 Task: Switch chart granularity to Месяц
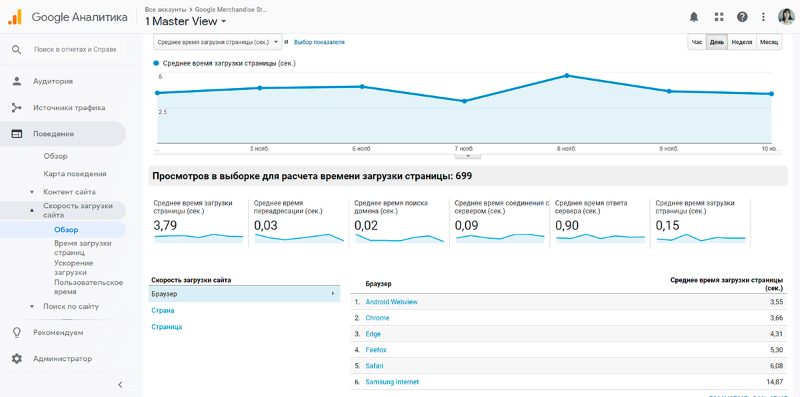(x=769, y=42)
